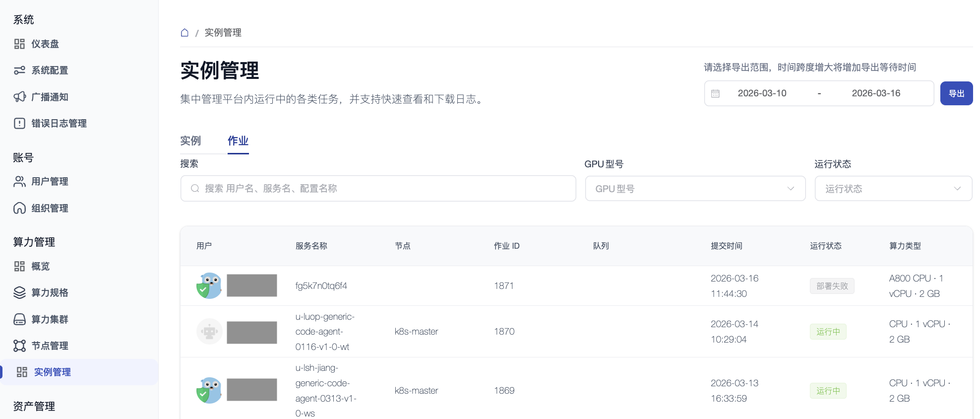980x419 pixels.
Task: Expand the GPU 型号 dropdown
Action: 695,189
